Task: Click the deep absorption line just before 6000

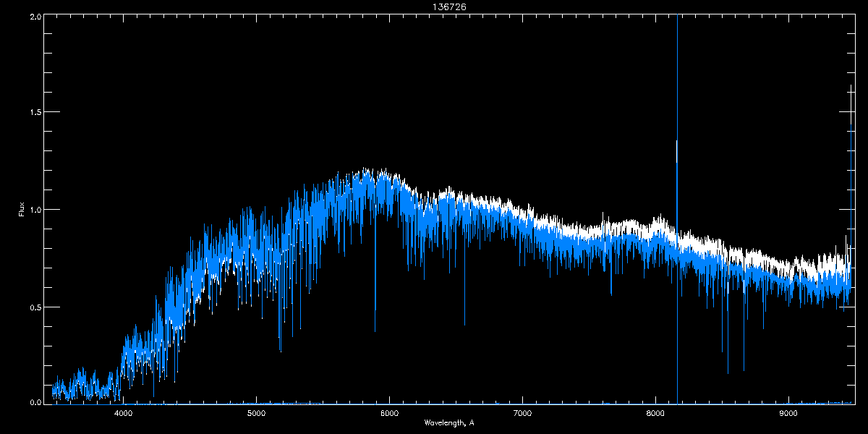Action: (375, 318)
